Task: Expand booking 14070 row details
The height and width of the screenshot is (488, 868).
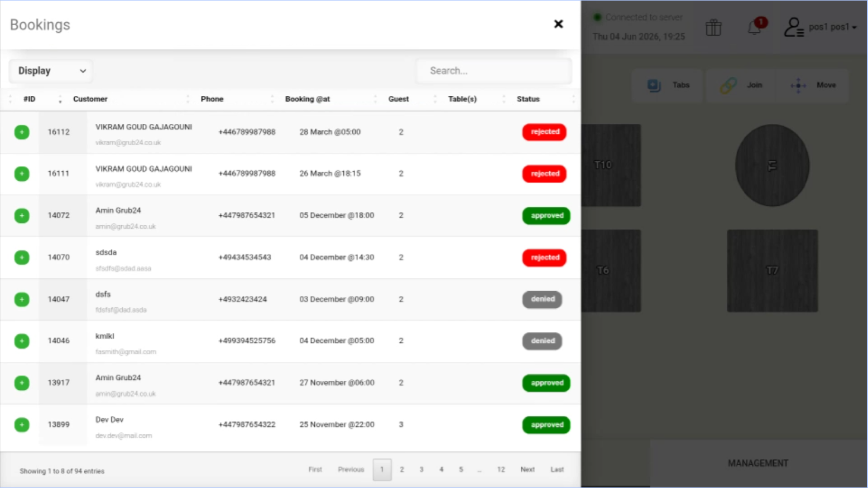Action: 22,258
